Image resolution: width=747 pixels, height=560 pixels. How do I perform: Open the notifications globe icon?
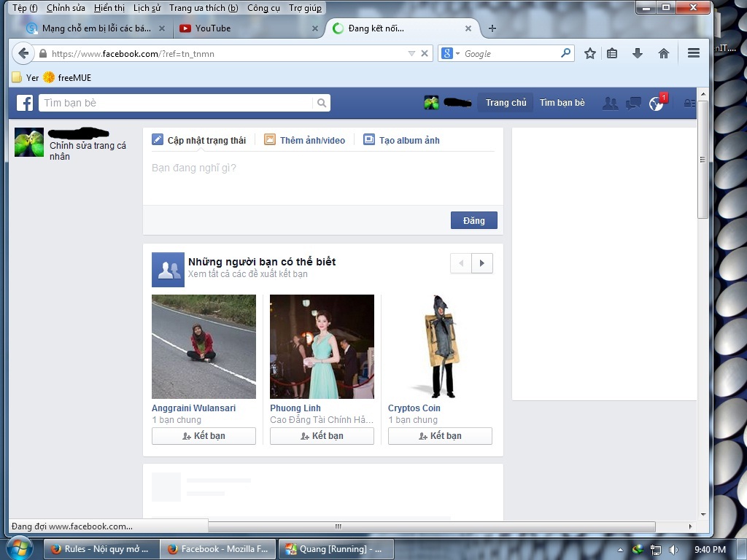pos(657,104)
